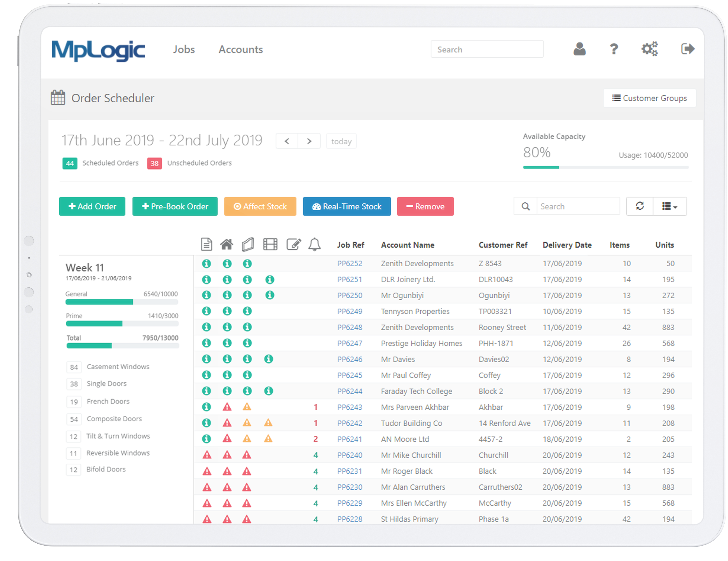728x561 pixels.
Task: Select Composite Doors product row
Action: click(x=105, y=419)
